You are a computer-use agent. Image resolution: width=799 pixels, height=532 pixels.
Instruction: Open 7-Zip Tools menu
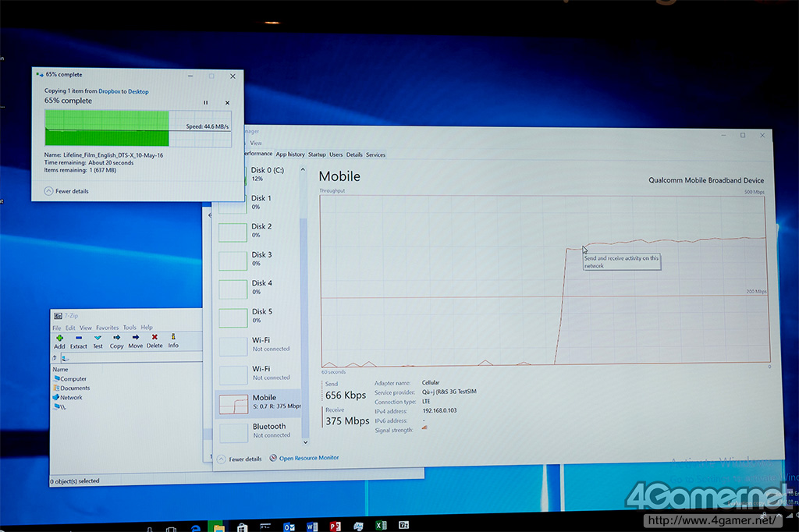tap(130, 327)
